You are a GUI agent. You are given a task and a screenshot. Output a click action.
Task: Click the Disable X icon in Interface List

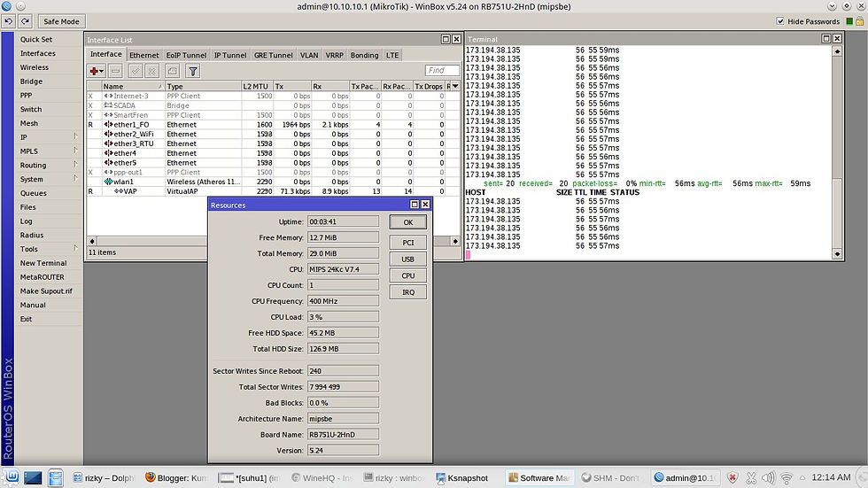(152, 71)
